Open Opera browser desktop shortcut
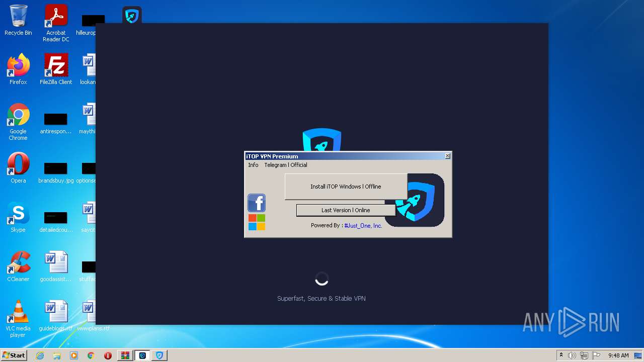644x362 pixels. 18,168
